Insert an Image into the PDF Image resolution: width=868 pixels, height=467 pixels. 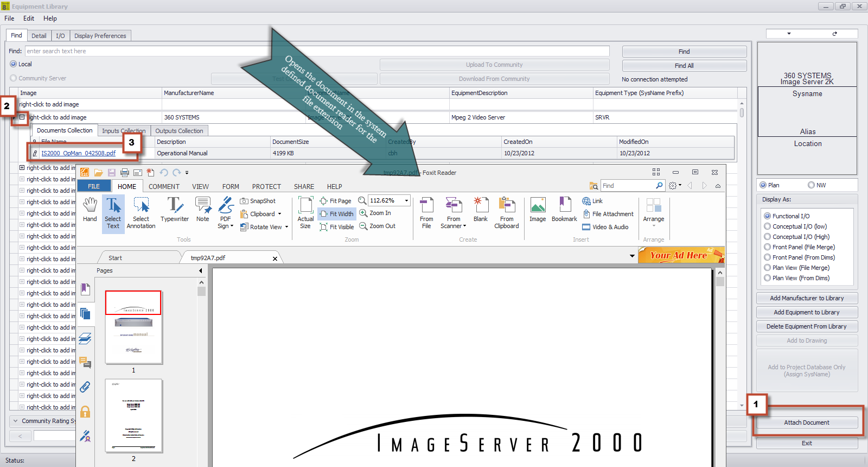(x=538, y=210)
